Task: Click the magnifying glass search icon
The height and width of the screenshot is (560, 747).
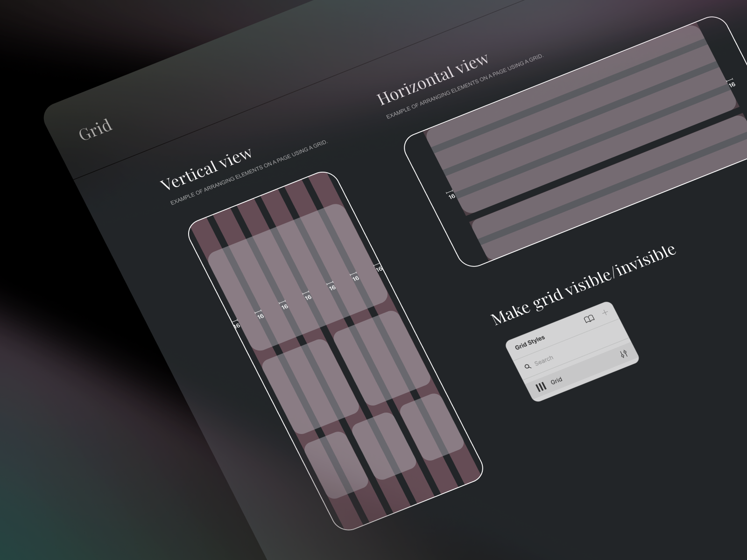Action: (529, 365)
